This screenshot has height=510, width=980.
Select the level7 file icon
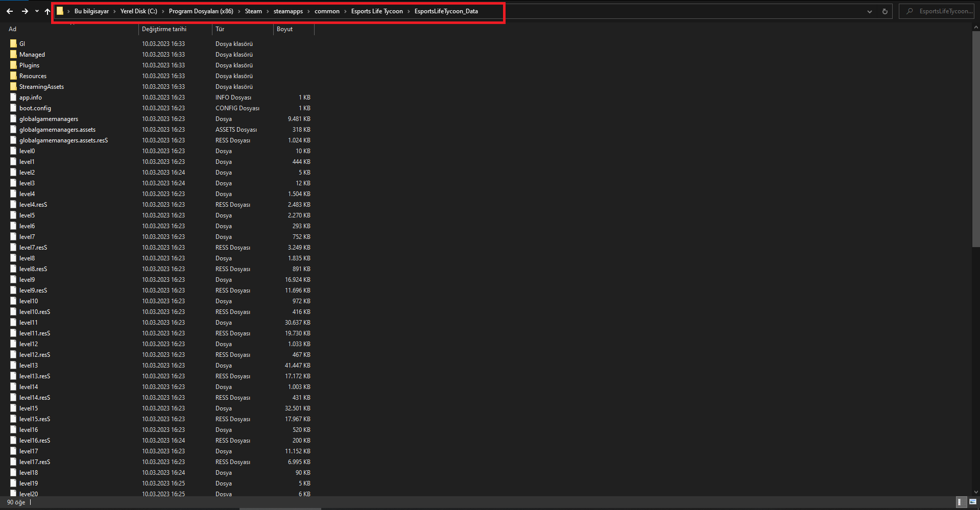coord(13,236)
